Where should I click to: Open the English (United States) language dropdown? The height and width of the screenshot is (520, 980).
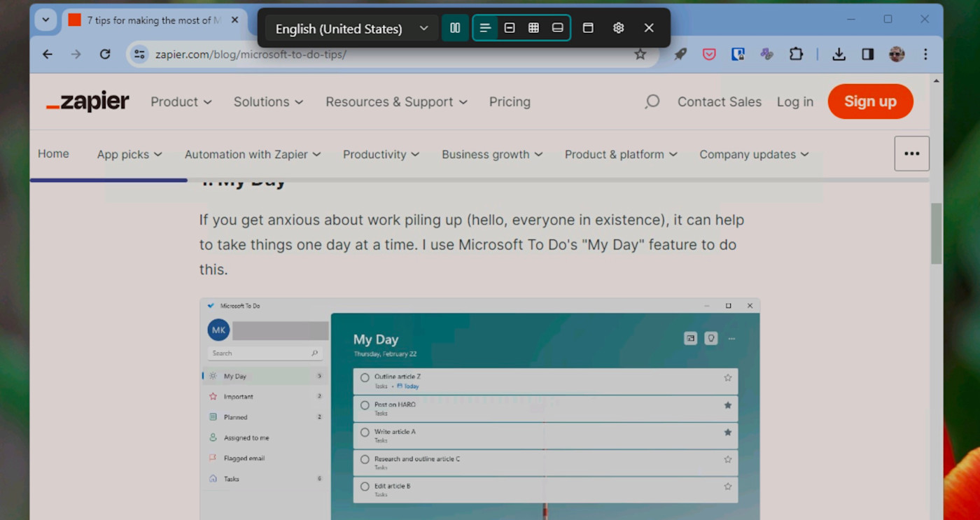(x=351, y=28)
